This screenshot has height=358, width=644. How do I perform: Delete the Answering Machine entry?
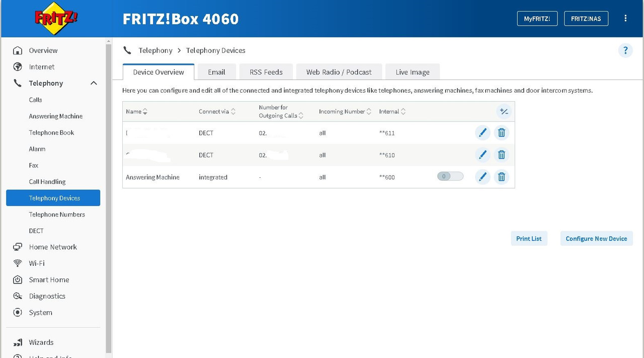502,177
